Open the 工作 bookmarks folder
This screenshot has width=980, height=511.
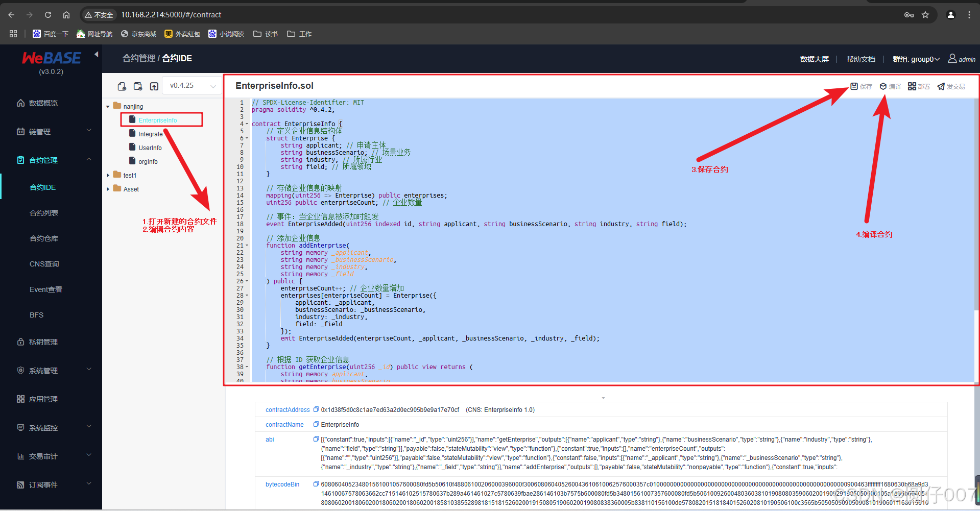[299, 34]
